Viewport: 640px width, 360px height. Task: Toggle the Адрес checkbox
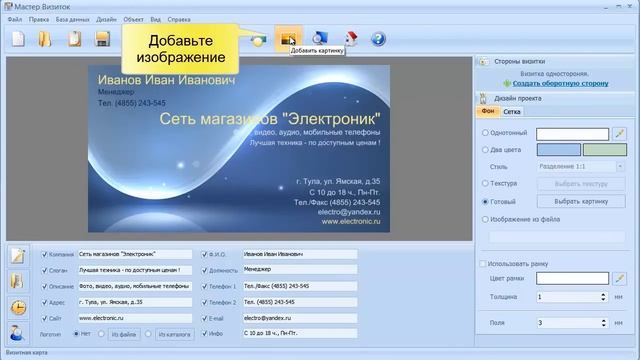(x=44, y=302)
